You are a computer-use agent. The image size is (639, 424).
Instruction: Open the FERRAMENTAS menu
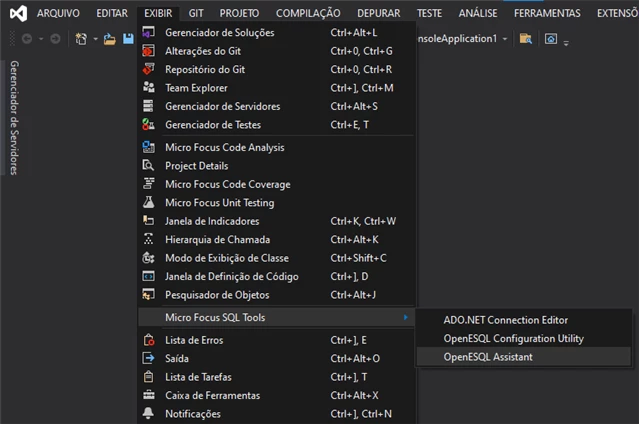pos(547,13)
